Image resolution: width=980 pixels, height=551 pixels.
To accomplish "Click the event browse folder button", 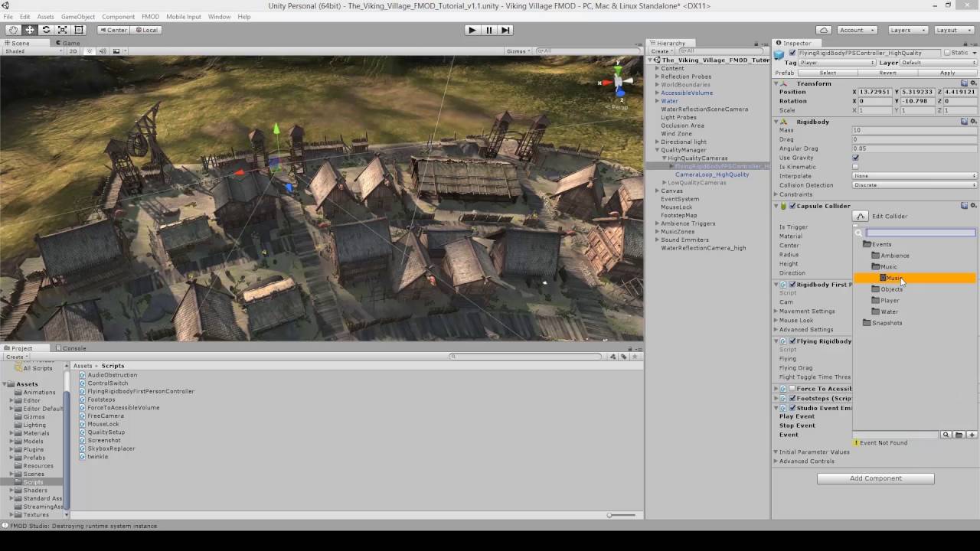I will (x=959, y=435).
